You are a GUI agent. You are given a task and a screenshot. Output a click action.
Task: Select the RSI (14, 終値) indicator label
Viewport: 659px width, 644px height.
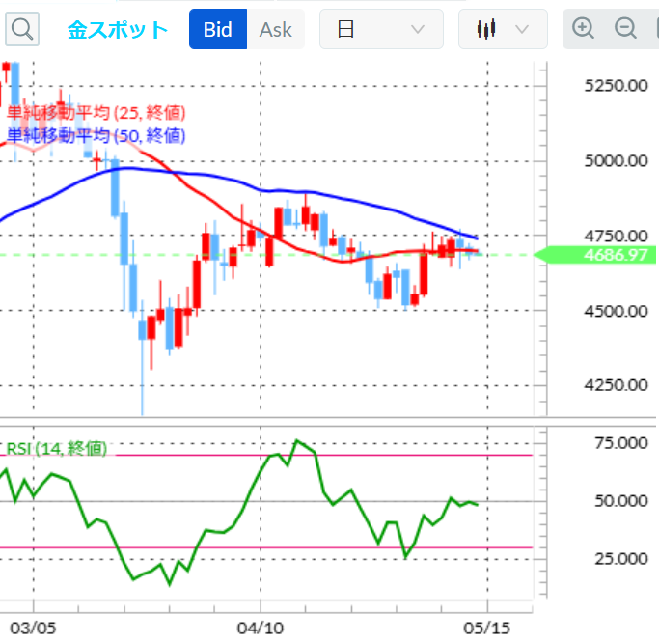coord(57,448)
